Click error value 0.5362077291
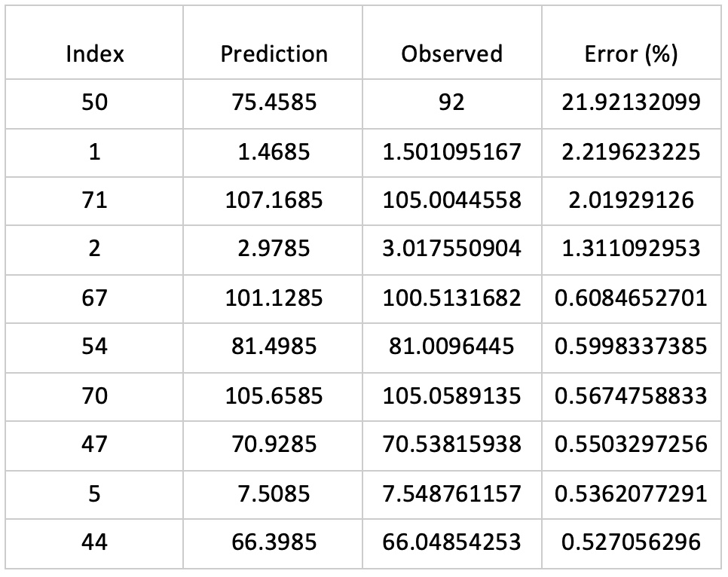Image resolution: width=728 pixels, height=577 pixels. pos(631,493)
